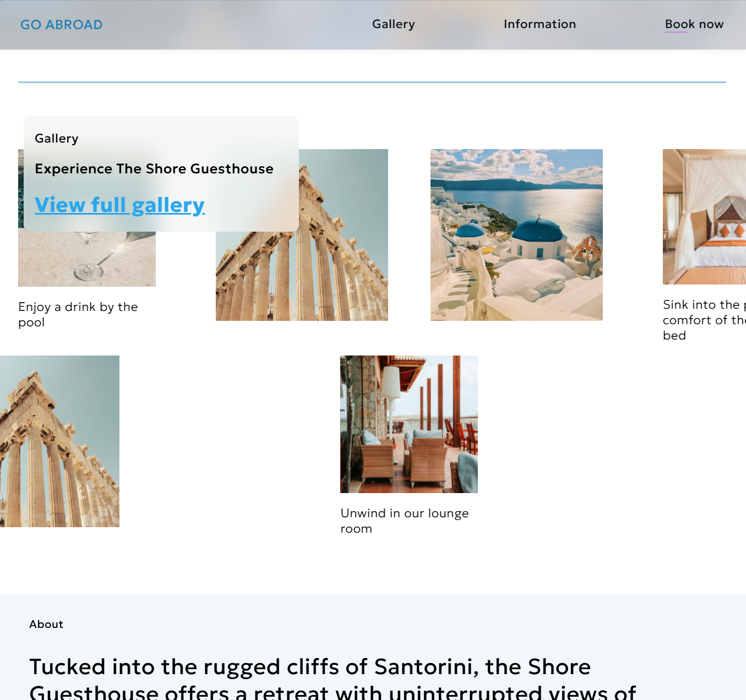Click the Unwind in our lounge room caption
The height and width of the screenshot is (700, 746).
point(405,521)
